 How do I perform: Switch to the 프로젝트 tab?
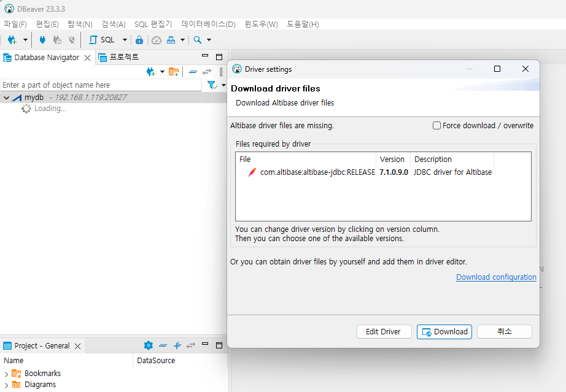coord(123,57)
